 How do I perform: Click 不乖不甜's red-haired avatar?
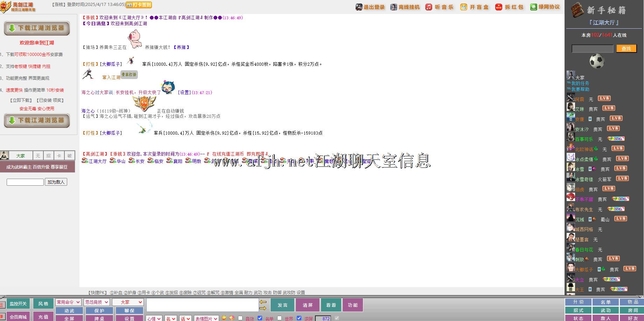(x=570, y=198)
